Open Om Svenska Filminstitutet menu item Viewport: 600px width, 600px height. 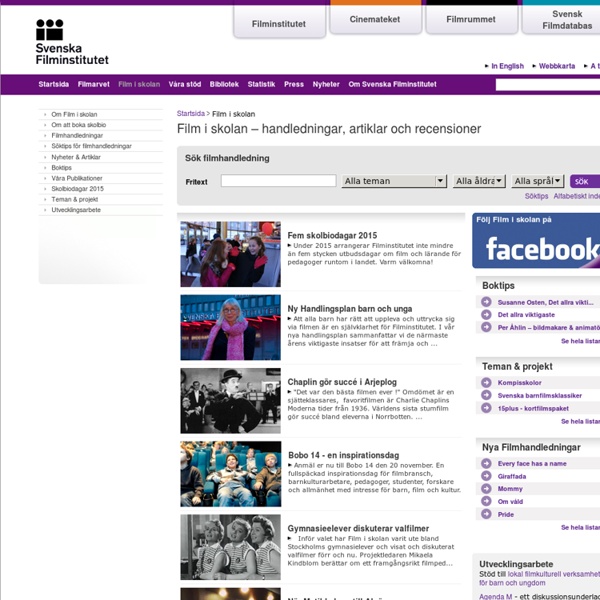[392, 84]
